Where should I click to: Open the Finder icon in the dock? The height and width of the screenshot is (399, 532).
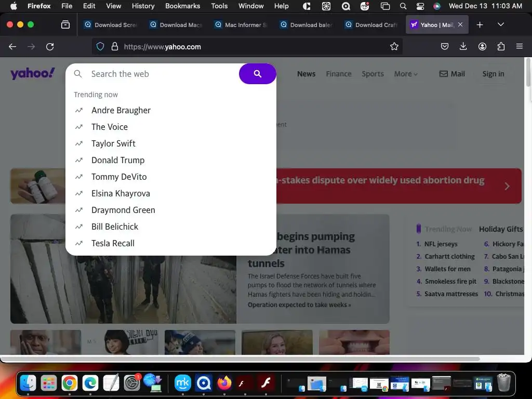pos(28,383)
